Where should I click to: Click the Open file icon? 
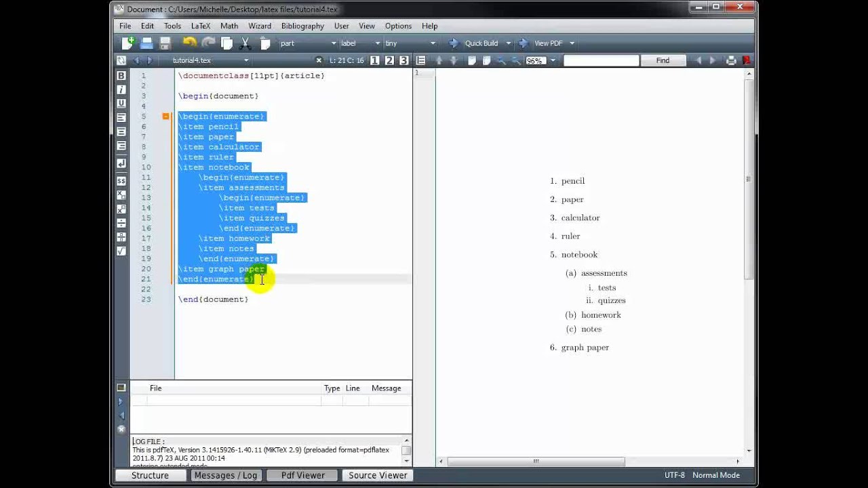coord(146,43)
